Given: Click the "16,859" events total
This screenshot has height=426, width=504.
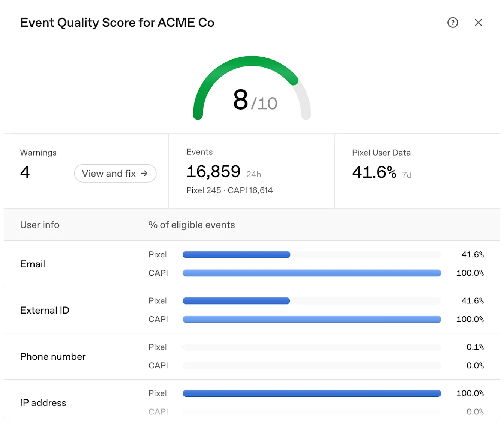Looking at the screenshot, I should [213, 171].
